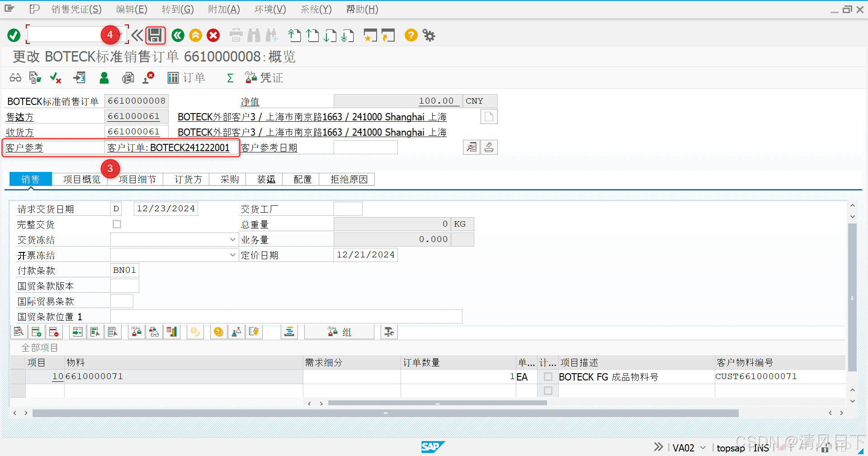Click the 客户参考日期 input field
This screenshot has height=456, width=868.
coord(366,147)
